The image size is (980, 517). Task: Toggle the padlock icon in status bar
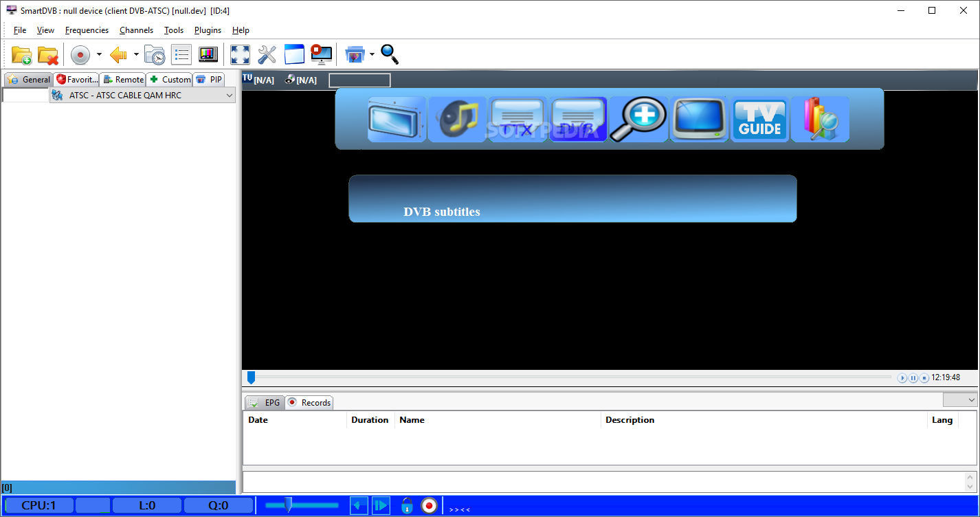407,506
